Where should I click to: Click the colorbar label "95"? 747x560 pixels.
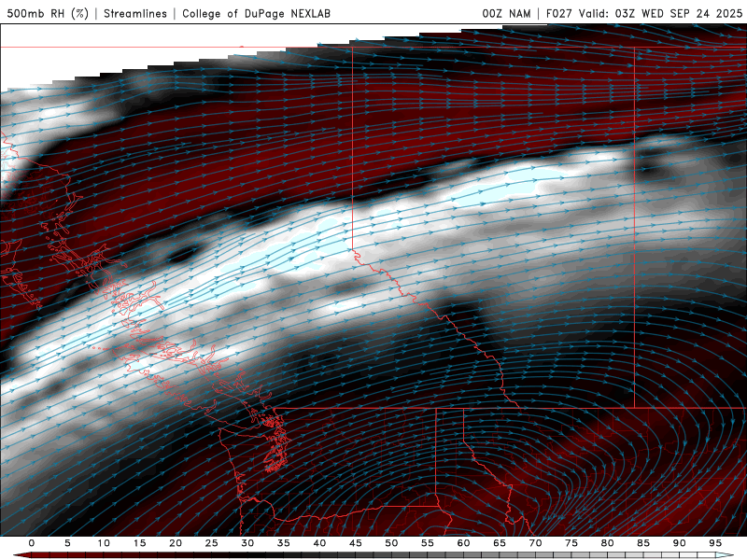tap(715, 543)
